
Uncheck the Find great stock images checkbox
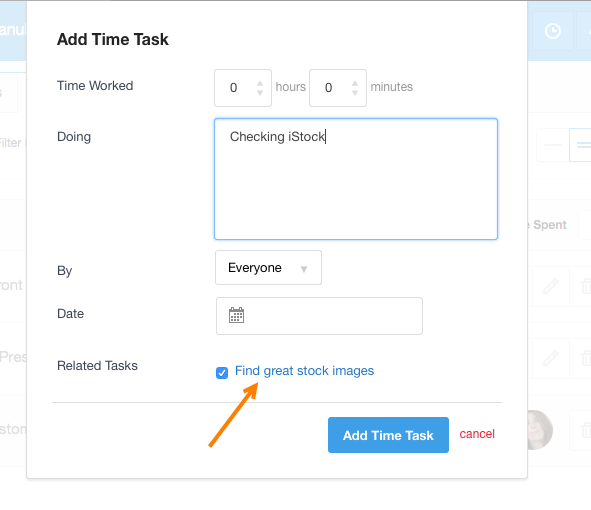(x=222, y=372)
